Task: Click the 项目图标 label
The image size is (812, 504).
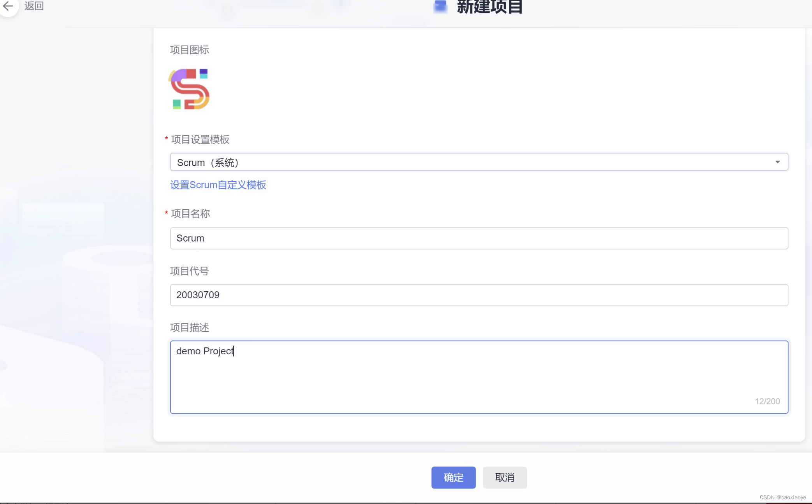Action: [190, 50]
